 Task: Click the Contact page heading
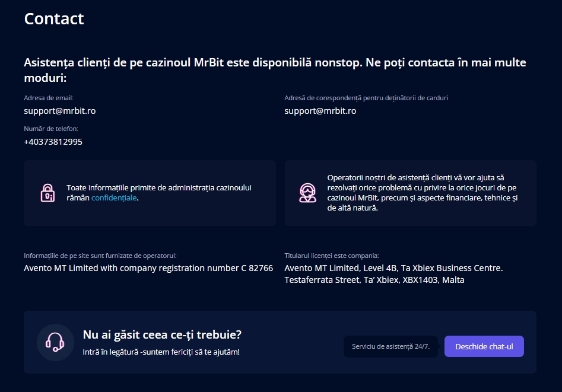54,18
